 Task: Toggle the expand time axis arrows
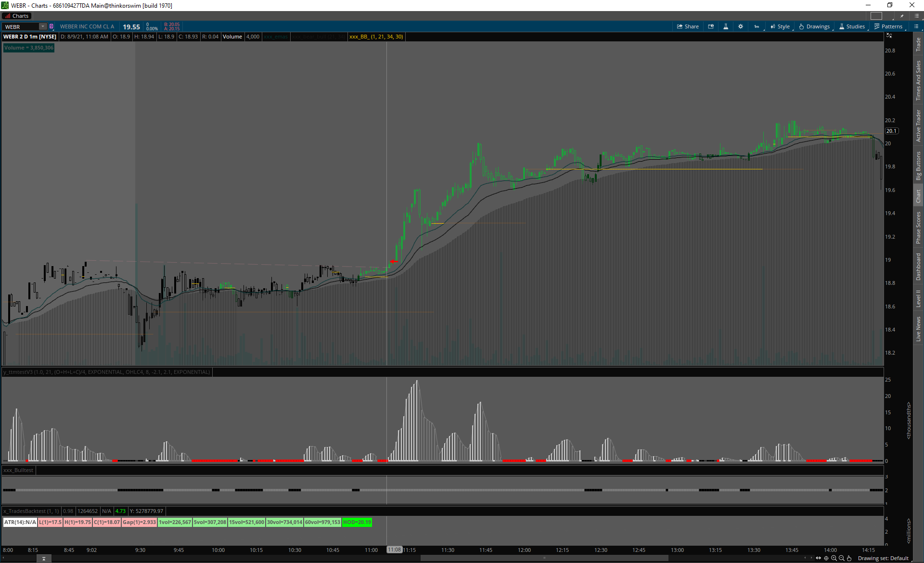click(x=818, y=558)
